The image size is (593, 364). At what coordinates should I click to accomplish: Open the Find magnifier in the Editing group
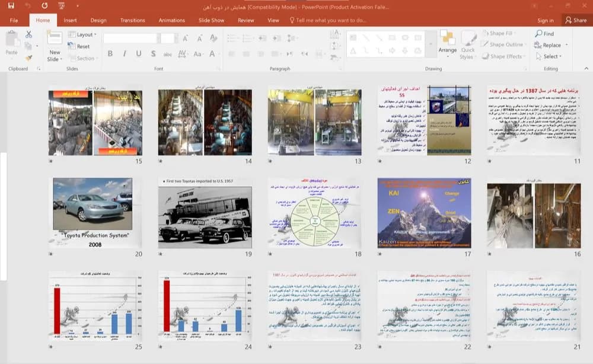point(544,34)
